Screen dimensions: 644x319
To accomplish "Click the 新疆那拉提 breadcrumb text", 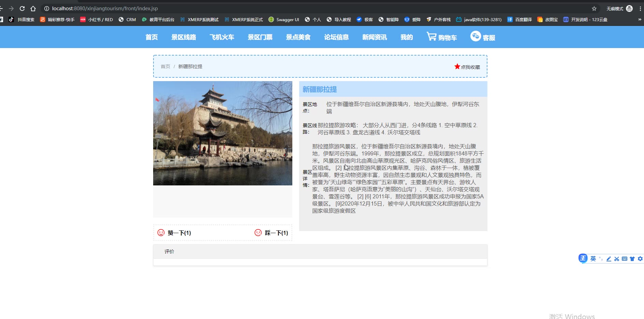I will point(190,66).
